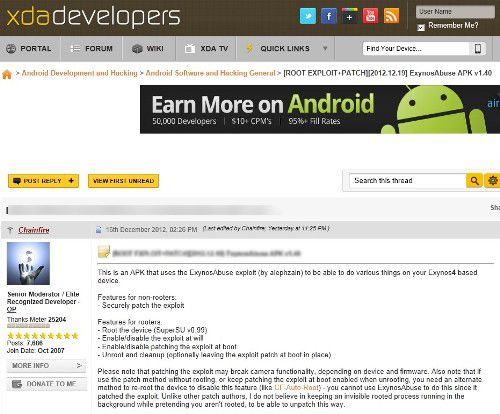Expand the Quick Links dropdown arrow

(x=325, y=49)
